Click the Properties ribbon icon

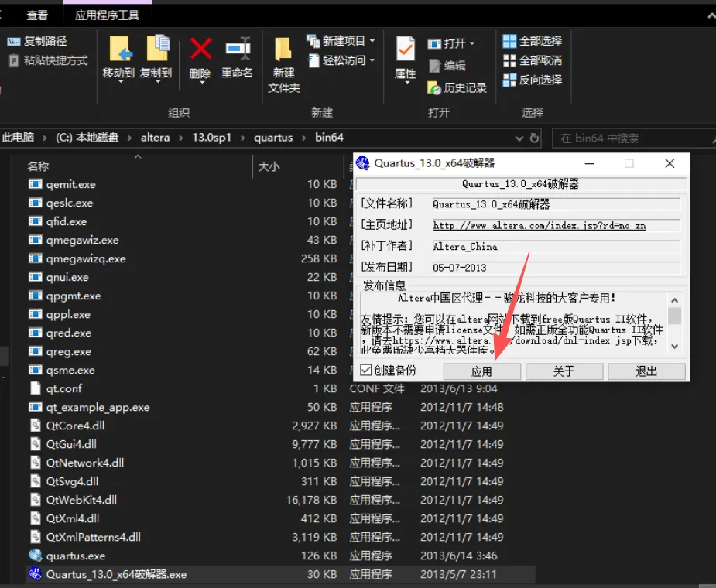[406, 50]
